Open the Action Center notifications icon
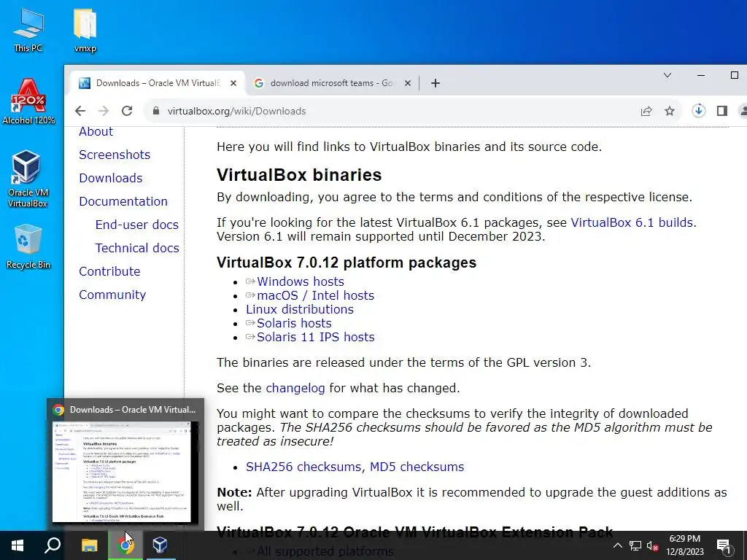 click(x=724, y=545)
